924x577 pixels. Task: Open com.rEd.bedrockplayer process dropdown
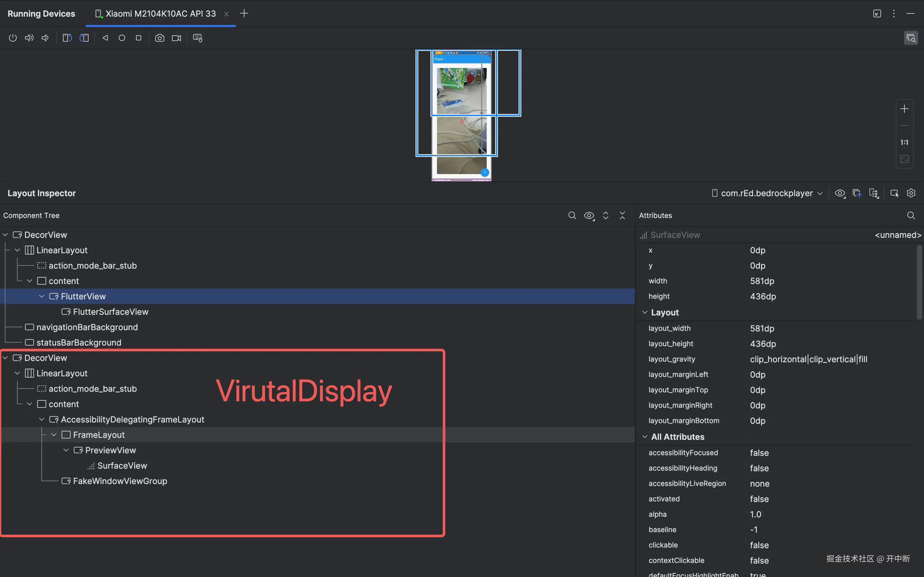[767, 193]
